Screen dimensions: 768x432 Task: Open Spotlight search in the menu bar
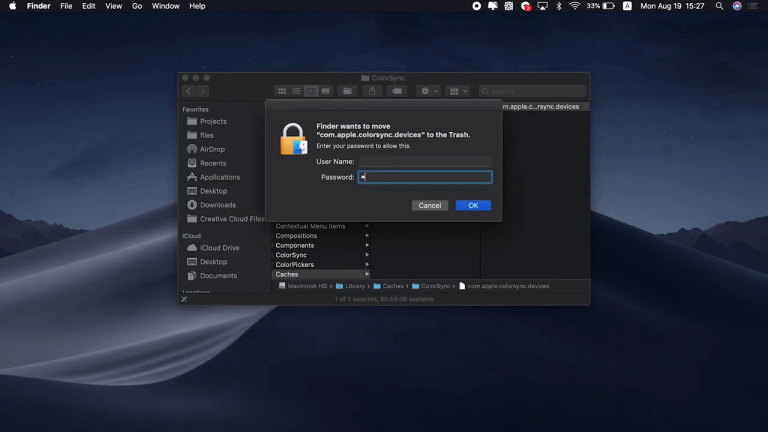pos(719,6)
